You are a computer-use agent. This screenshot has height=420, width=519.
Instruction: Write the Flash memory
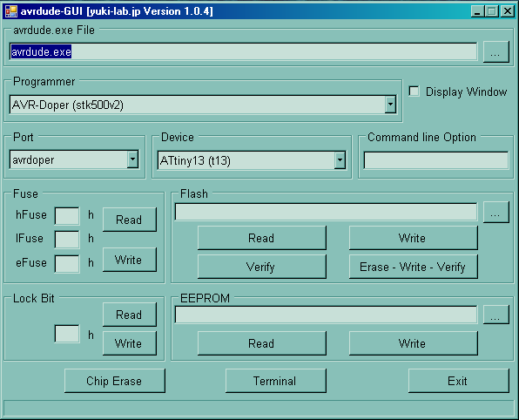tap(414, 238)
